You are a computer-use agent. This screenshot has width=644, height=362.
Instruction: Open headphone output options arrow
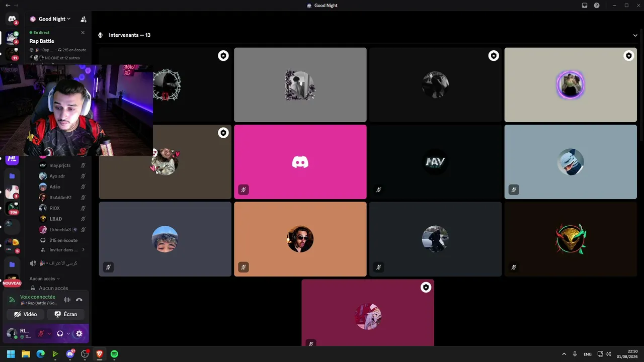pyautogui.click(x=68, y=333)
